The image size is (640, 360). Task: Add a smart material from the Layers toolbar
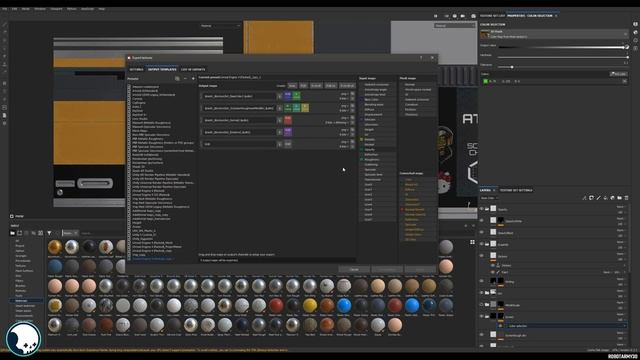612,198
